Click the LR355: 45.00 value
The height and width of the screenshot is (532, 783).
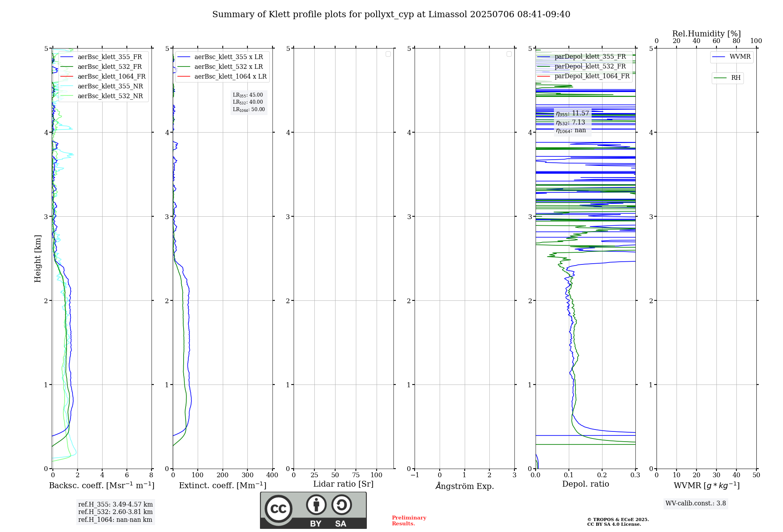click(x=248, y=95)
